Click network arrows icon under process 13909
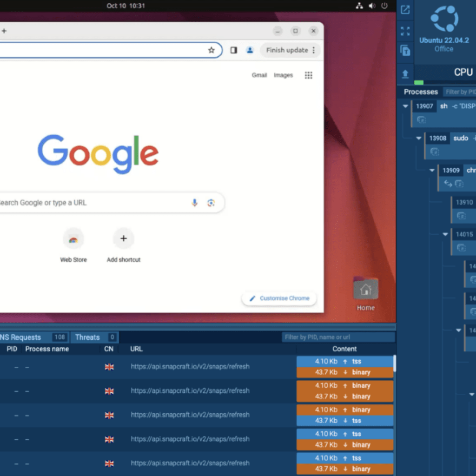Screen dimensions: 476x476 448,183
